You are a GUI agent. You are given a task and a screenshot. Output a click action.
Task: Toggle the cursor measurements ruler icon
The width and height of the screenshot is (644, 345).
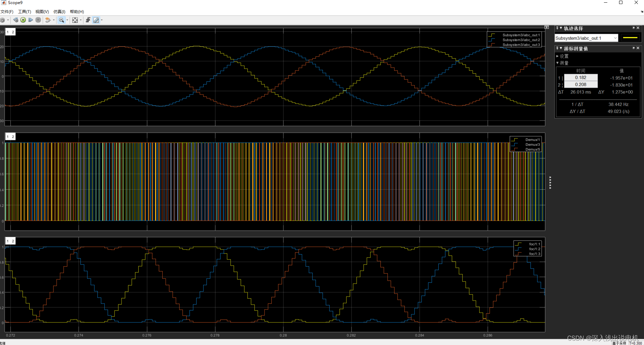pos(96,20)
